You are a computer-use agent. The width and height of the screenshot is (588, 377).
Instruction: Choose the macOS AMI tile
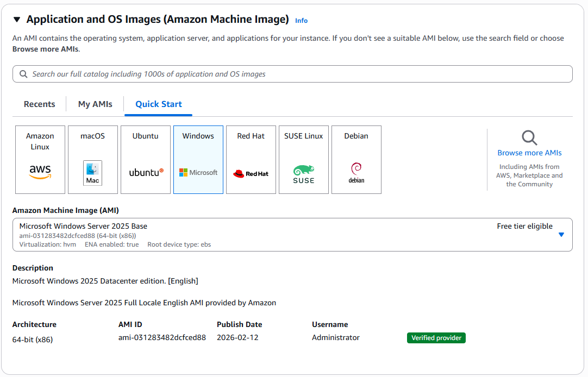click(x=93, y=160)
